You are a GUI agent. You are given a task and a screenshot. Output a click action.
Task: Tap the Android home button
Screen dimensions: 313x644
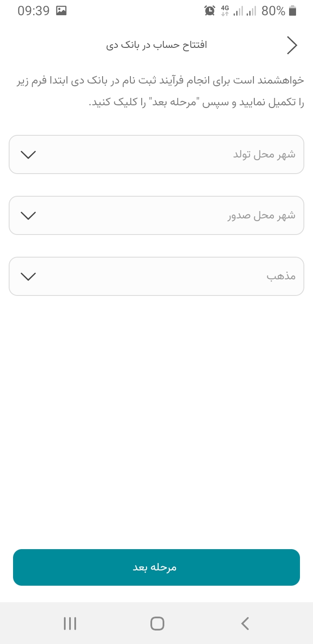[x=157, y=624]
